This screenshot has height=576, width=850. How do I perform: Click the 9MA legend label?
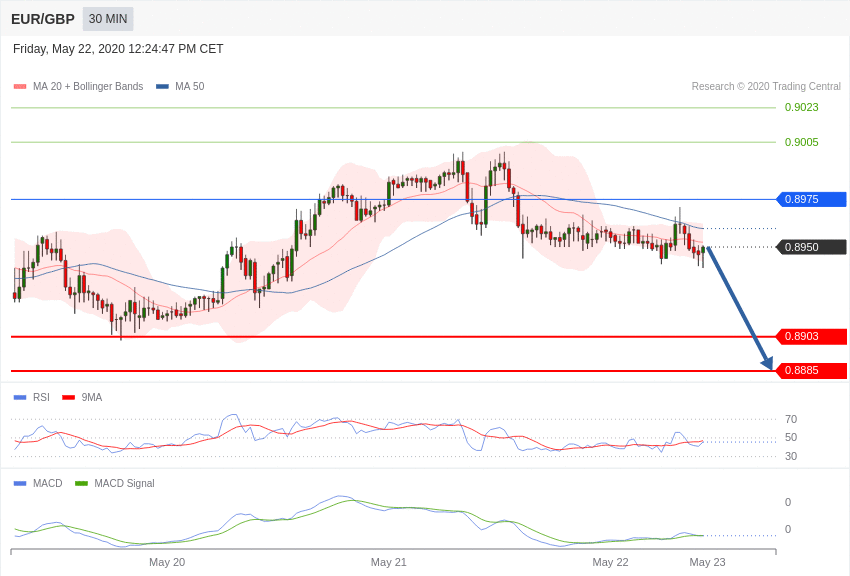[92, 397]
